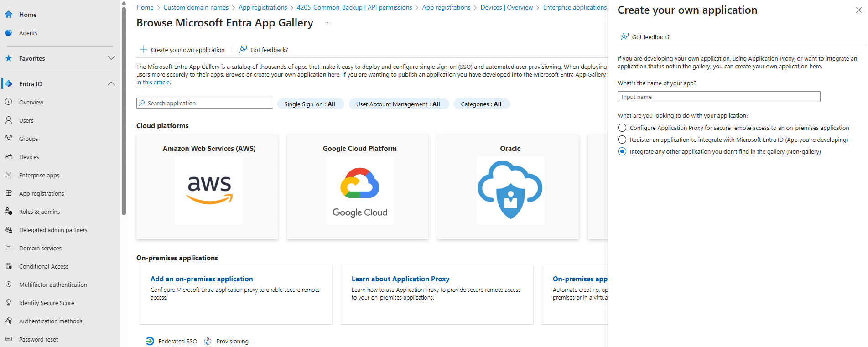Click the Conditional Access icon
This screenshot has height=347, width=868.
pyautogui.click(x=9, y=266)
